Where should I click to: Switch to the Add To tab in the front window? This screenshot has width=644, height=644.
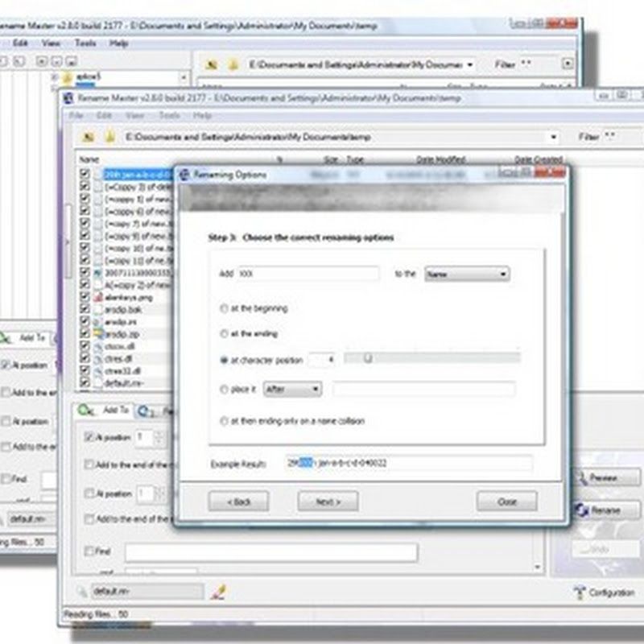104,410
